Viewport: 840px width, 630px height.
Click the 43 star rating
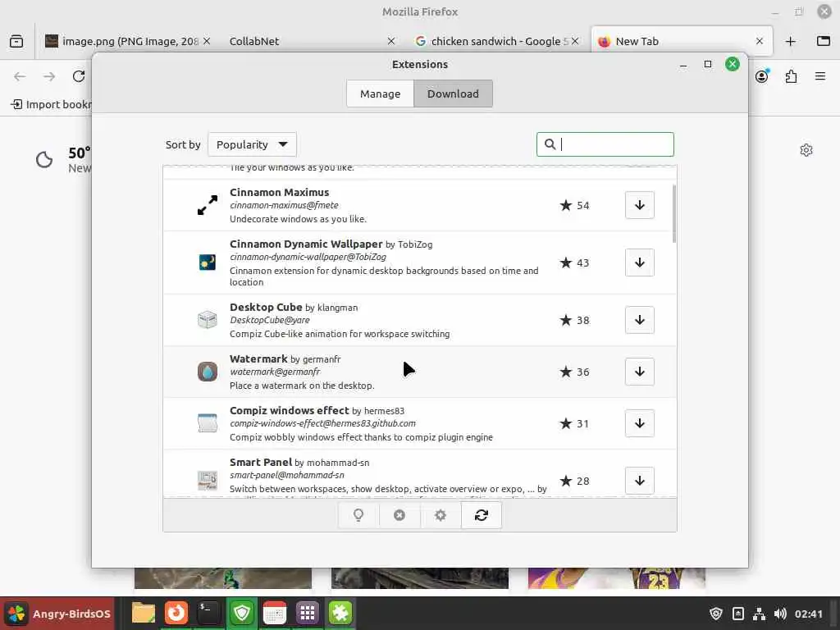pyautogui.click(x=574, y=262)
